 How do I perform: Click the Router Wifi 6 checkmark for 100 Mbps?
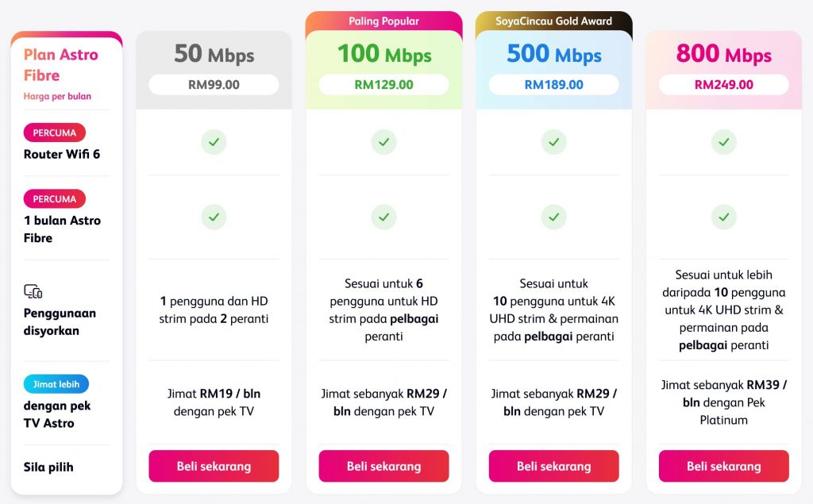click(383, 142)
